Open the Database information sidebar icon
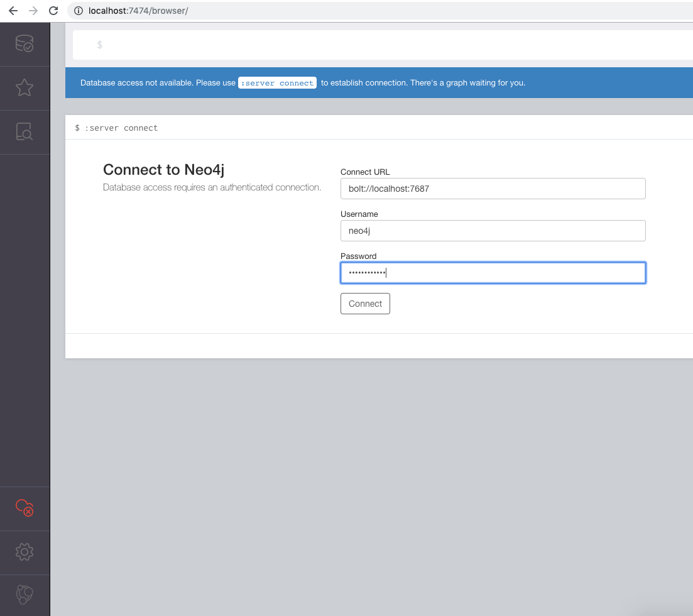Screen dimensions: 693x616 25,44
